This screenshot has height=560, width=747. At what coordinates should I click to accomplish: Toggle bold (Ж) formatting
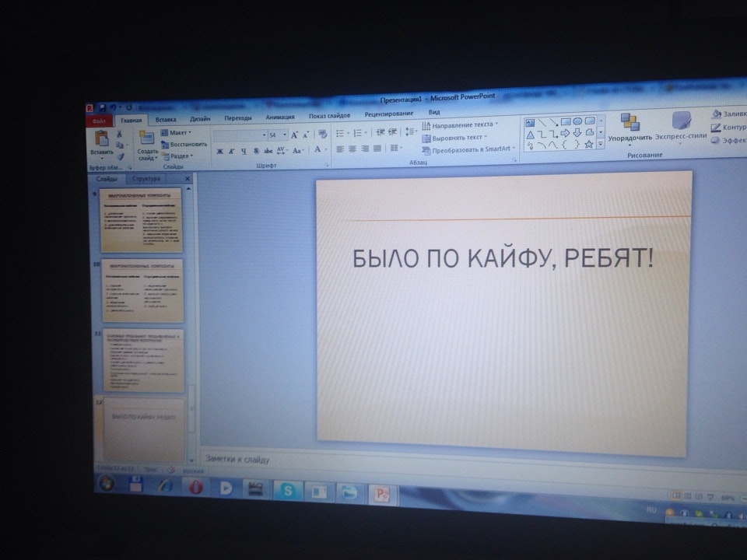point(219,150)
